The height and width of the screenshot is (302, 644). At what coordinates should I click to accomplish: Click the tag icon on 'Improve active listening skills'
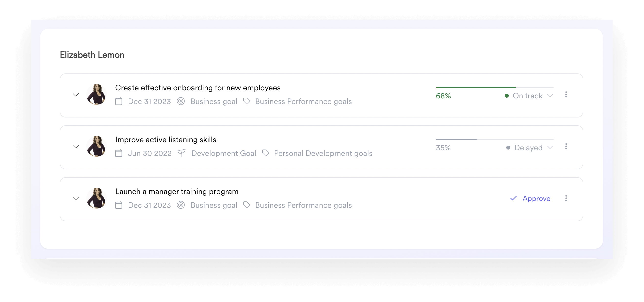point(266,153)
